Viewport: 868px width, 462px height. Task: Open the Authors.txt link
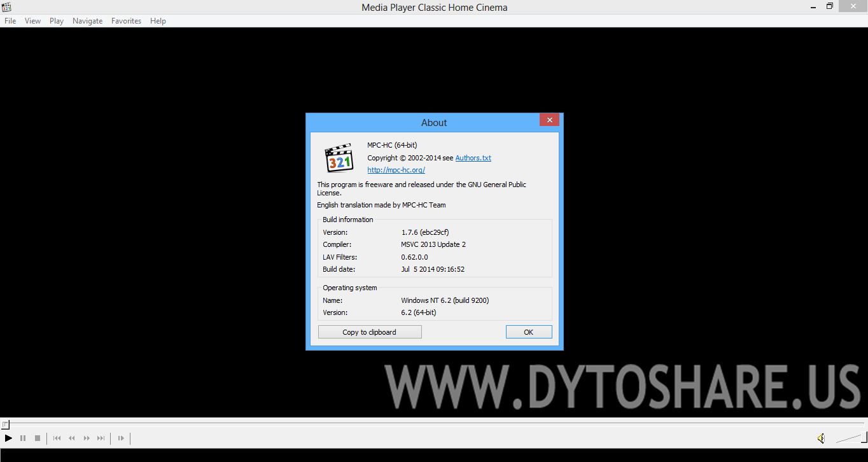pos(473,158)
